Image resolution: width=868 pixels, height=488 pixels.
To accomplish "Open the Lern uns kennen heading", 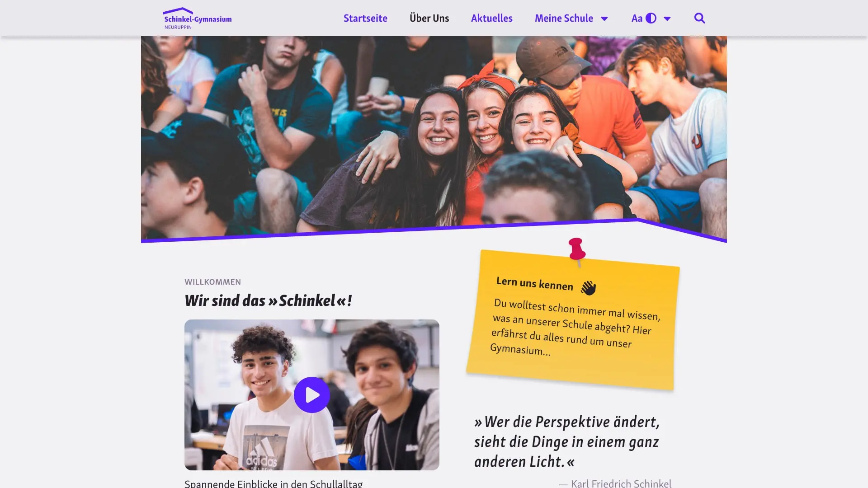I will [534, 283].
